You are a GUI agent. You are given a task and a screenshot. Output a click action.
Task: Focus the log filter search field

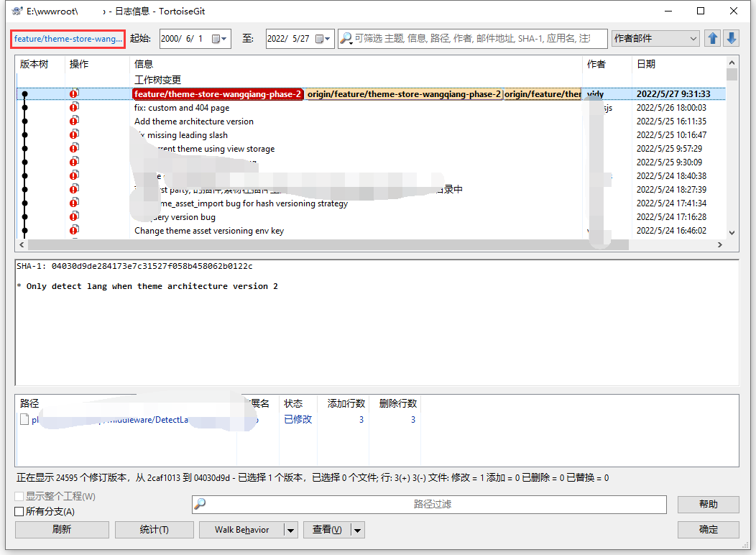(x=472, y=39)
